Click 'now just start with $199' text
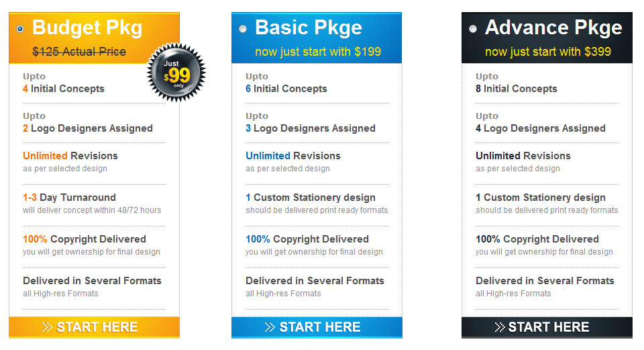This screenshot has width=644, height=350. click(x=318, y=52)
